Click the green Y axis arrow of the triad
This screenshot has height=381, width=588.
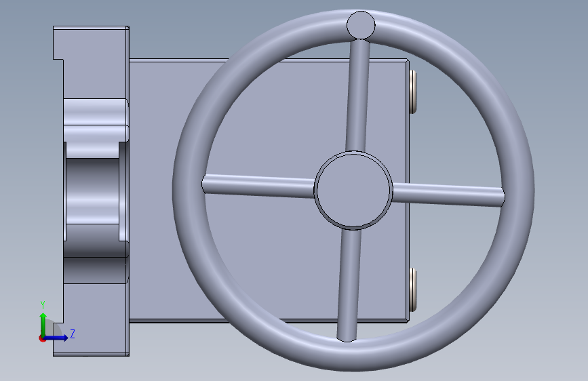(43, 323)
